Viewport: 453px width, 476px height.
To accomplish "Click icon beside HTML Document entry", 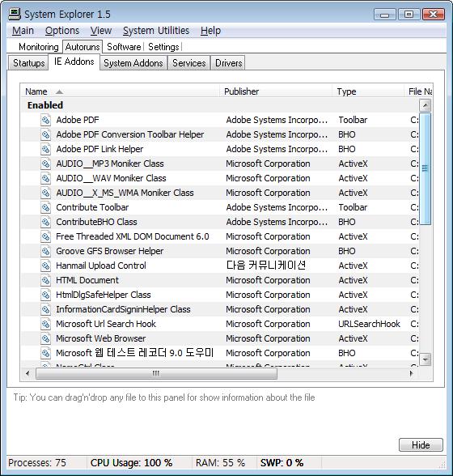I will tap(45, 280).
